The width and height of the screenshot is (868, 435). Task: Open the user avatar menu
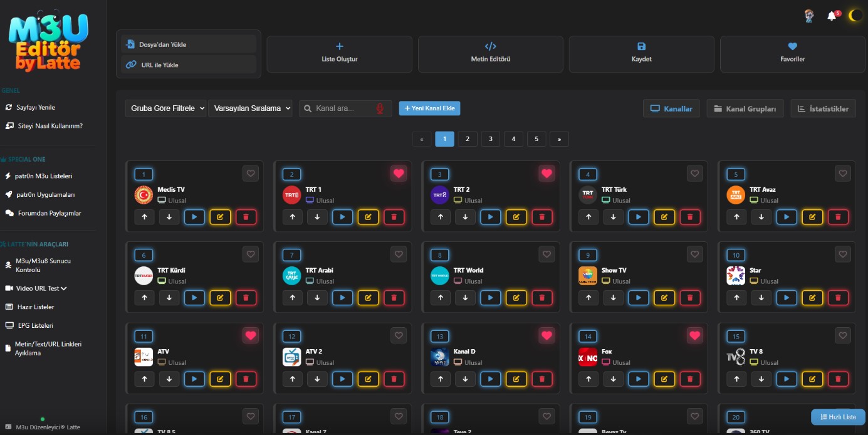[809, 16]
